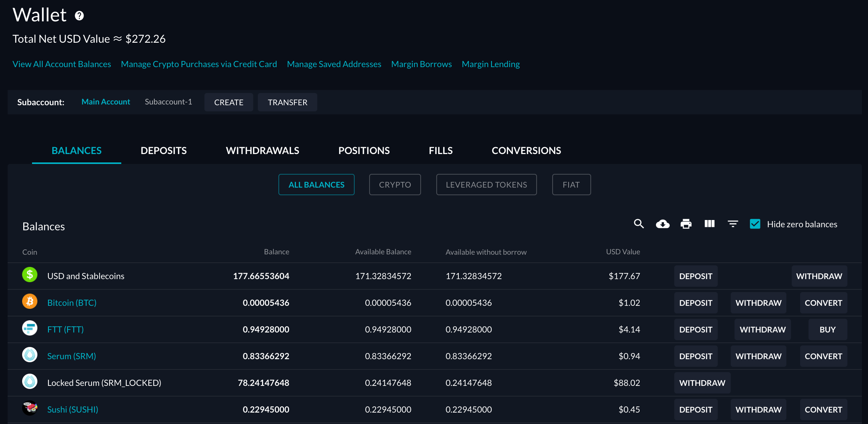
Task: Click the search icon in Balances header
Action: (639, 223)
